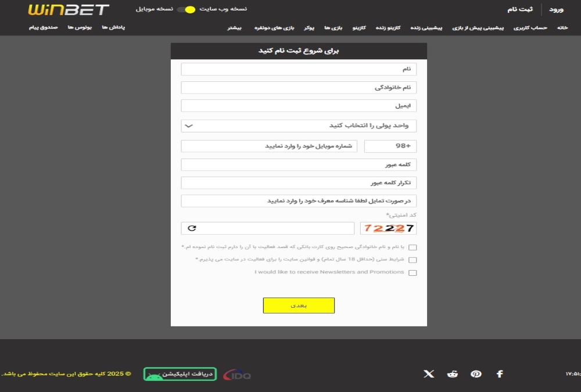This screenshot has height=392, width=581.
Task: Open بازی ها games menu
Action: pyautogui.click(x=333, y=28)
